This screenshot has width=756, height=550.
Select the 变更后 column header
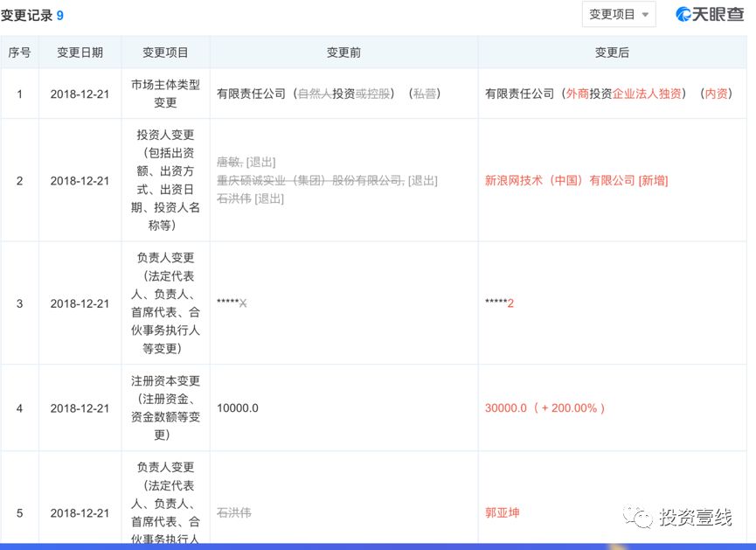click(x=611, y=52)
